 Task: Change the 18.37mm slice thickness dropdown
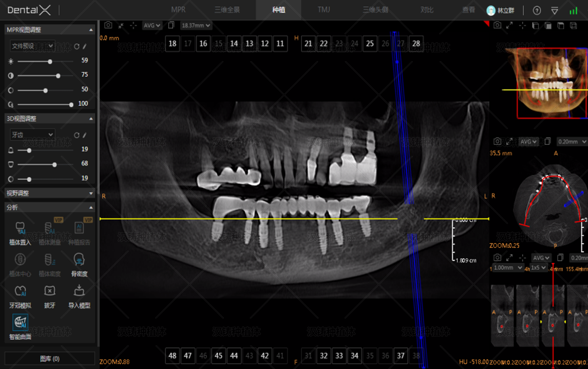point(196,26)
